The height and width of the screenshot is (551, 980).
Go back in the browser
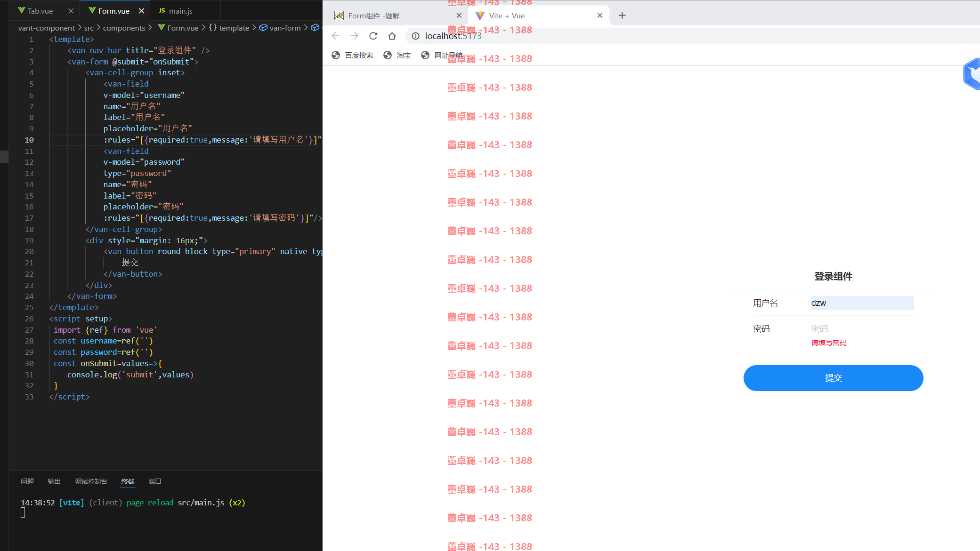[x=336, y=36]
